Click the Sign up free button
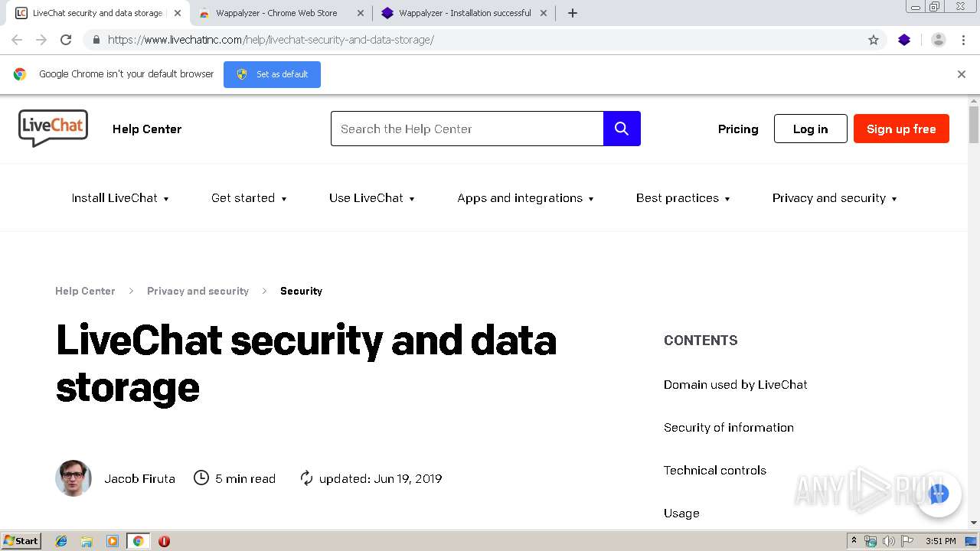 (901, 129)
